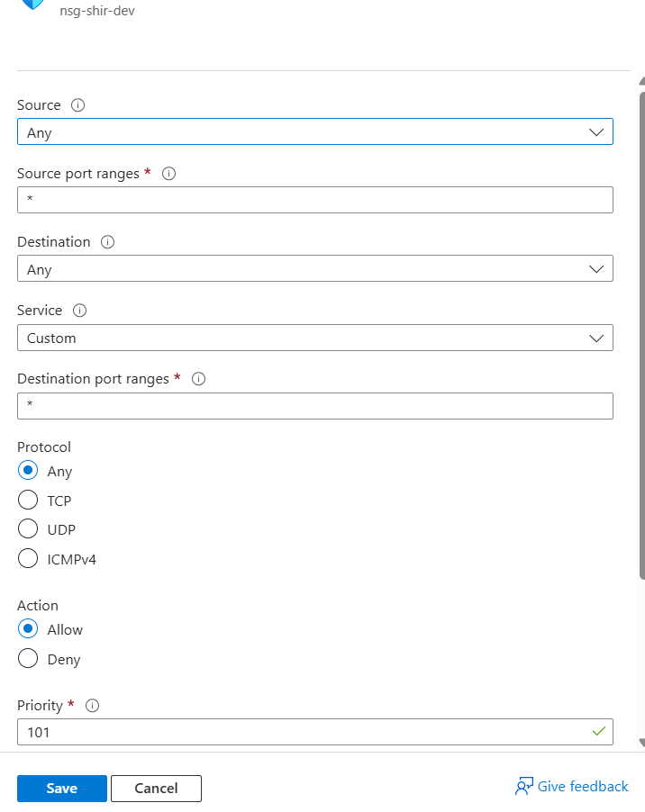Open the Source dropdown
645x812 pixels.
(315, 131)
